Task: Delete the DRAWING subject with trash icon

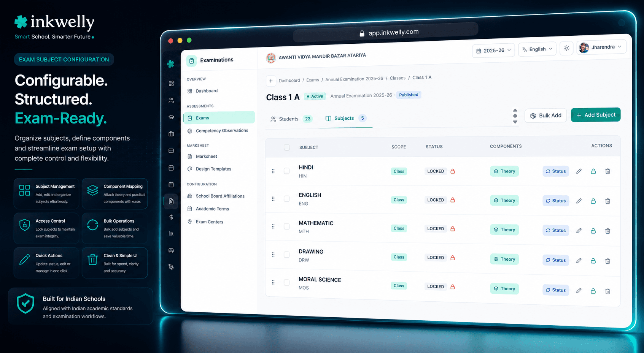Action: pos(607,261)
